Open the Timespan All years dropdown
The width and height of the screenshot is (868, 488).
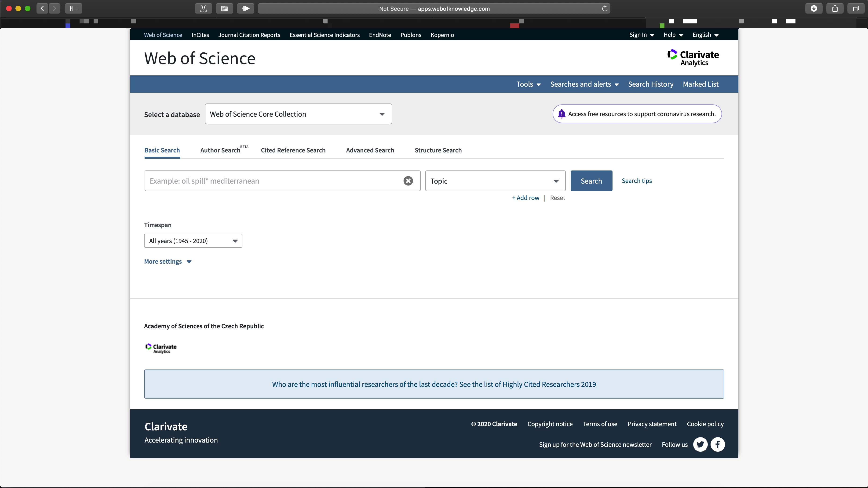click(x=193, y=241)
